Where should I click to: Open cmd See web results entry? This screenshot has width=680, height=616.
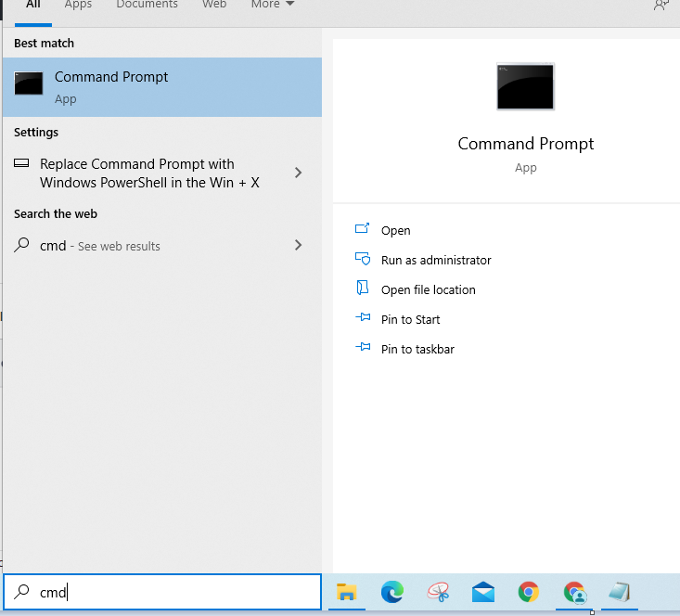click(162, 246)
